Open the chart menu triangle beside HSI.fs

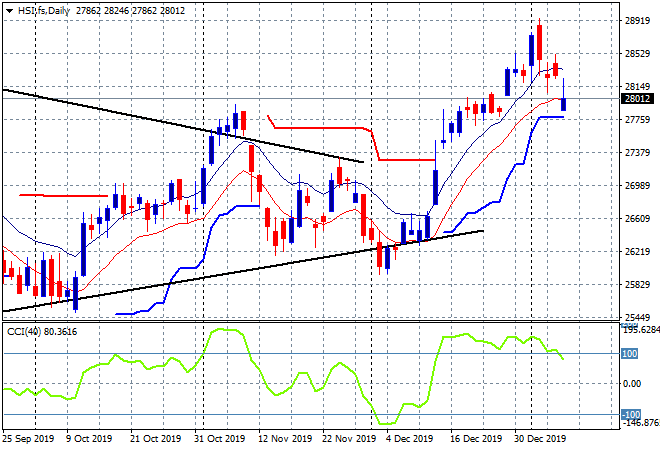pyautogui.click(x=9, y=11)
